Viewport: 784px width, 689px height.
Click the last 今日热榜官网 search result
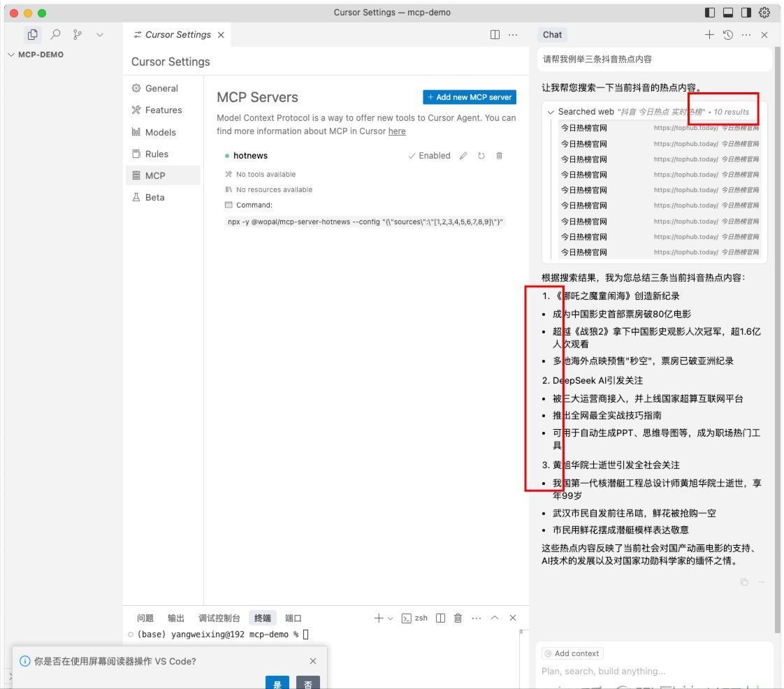tap(659, 252)
